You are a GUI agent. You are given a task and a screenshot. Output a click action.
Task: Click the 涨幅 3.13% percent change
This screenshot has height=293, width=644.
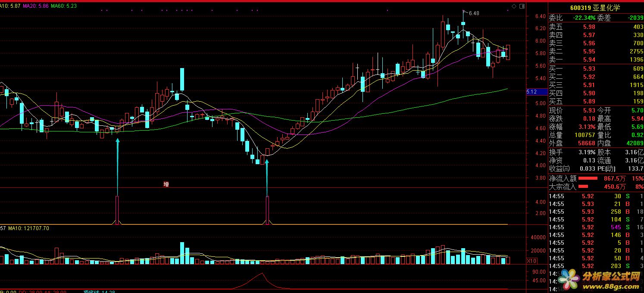(572, 127)
